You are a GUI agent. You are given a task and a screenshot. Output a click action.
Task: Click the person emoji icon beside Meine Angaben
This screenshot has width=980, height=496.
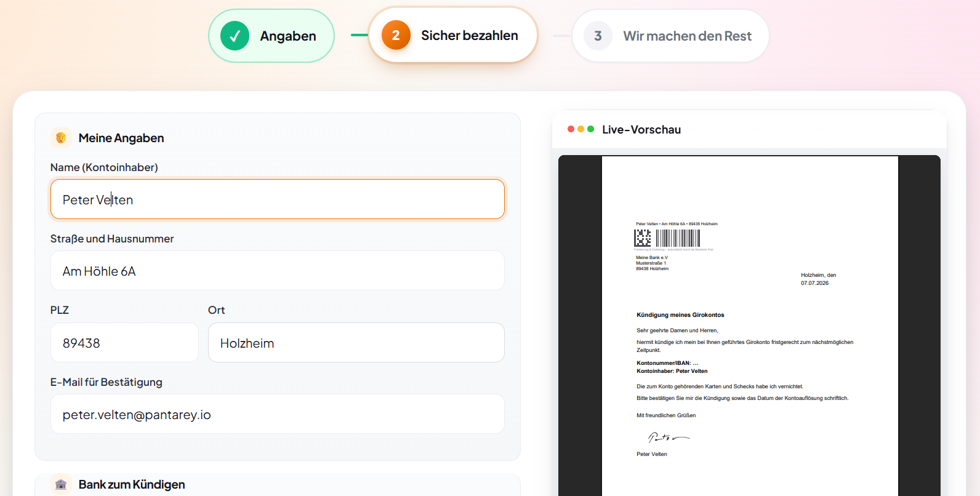(x=61, y=138)
